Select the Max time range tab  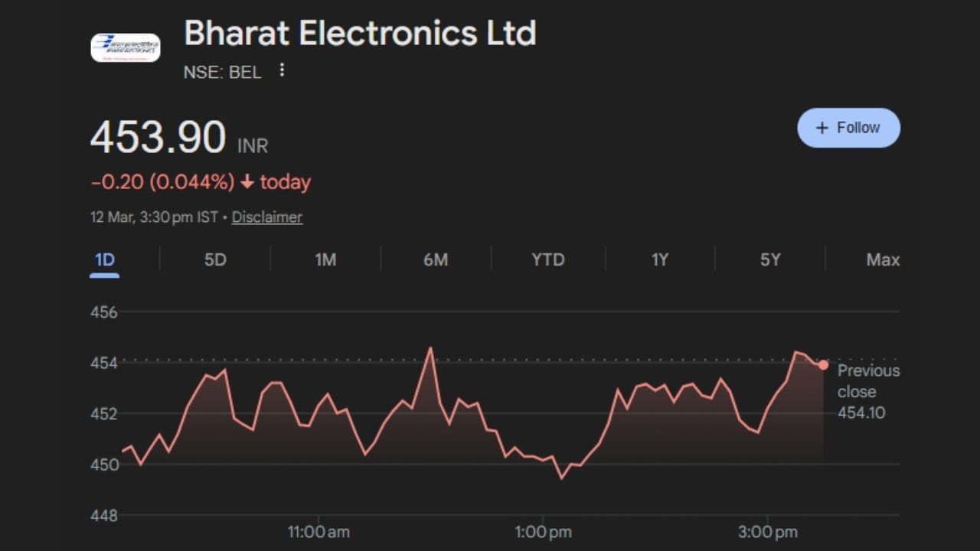click(882, 260)
